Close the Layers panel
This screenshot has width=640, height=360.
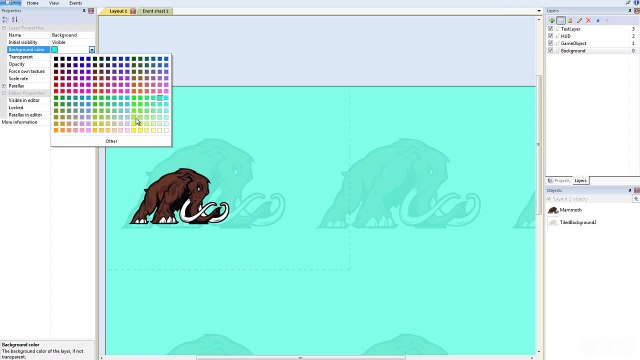point(637,11)
